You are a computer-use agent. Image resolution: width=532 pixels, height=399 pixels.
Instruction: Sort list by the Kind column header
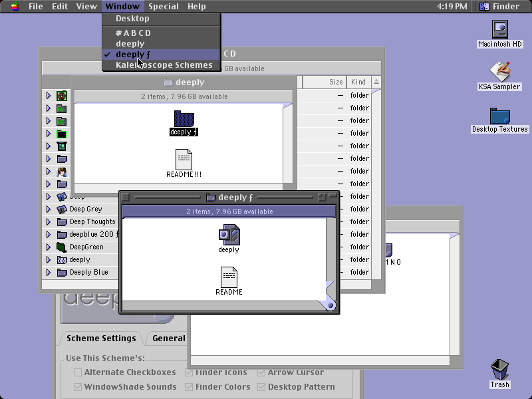358,82
